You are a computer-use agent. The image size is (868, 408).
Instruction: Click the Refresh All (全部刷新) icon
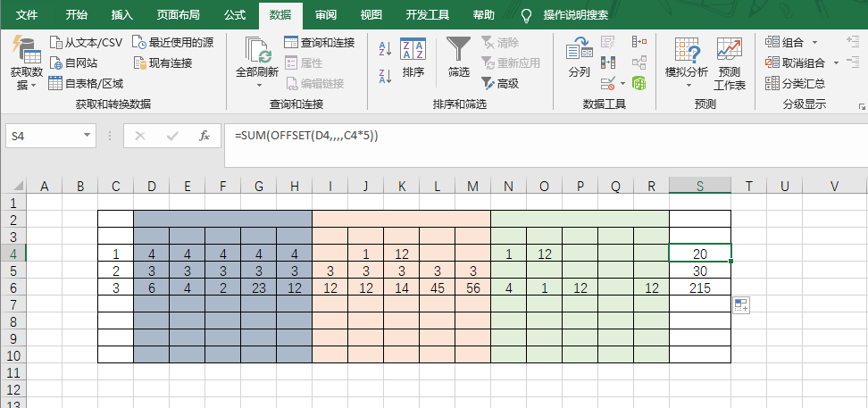pos(257,51)
